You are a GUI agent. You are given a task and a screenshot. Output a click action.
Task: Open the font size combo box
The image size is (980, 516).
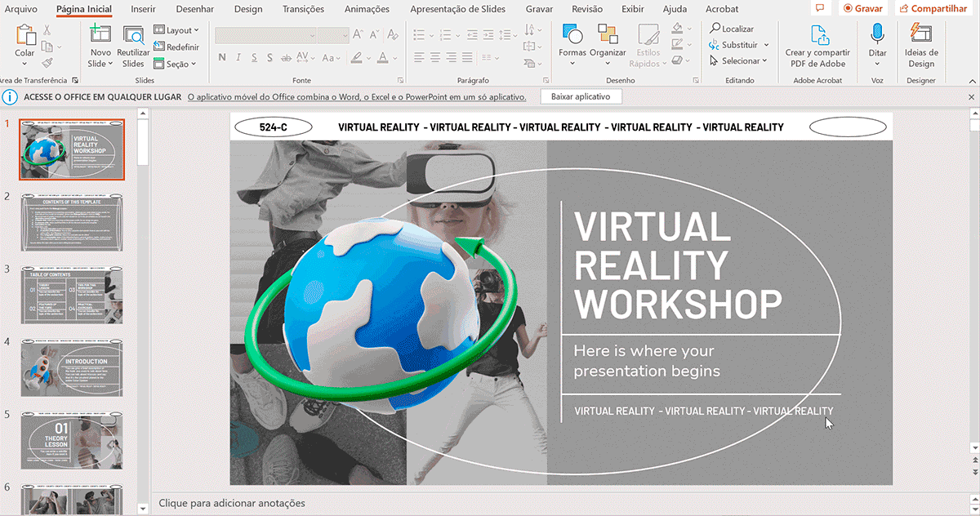coord(333,35)
